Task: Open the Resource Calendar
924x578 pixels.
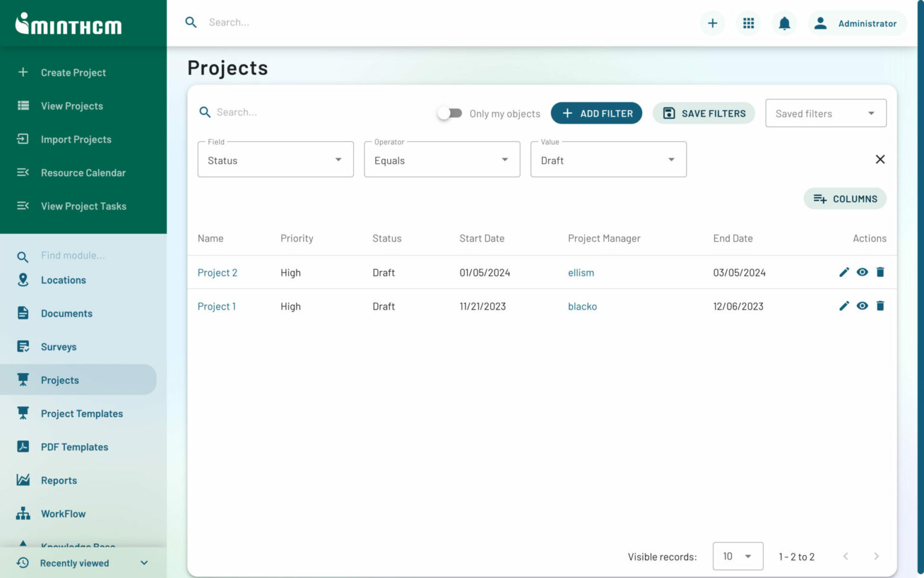Action: coord(83,173)
